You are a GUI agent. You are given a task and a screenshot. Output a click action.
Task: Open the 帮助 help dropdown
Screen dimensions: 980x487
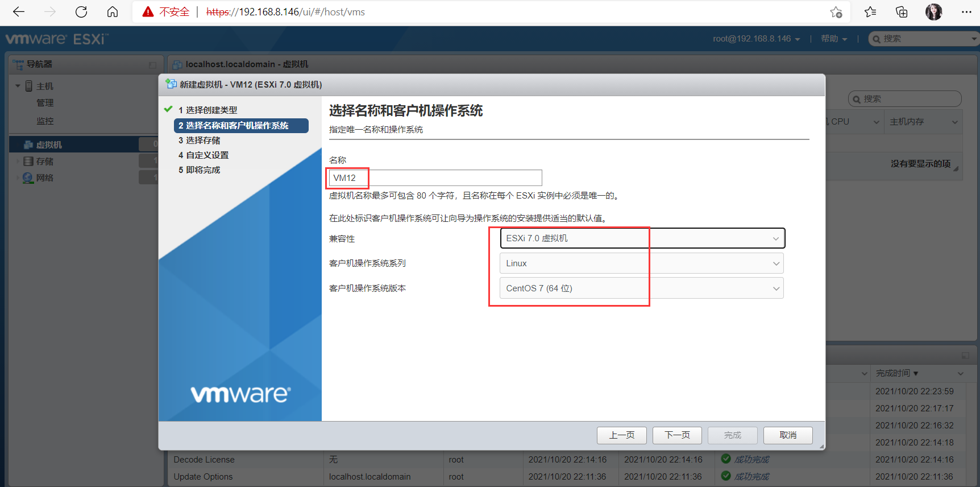click(x=834, y=39)
